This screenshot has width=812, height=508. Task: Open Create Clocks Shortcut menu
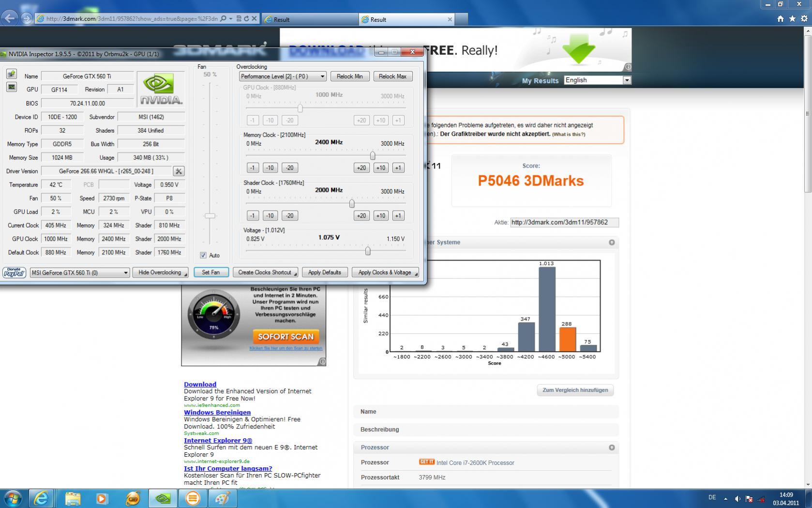tap(265, 273)
